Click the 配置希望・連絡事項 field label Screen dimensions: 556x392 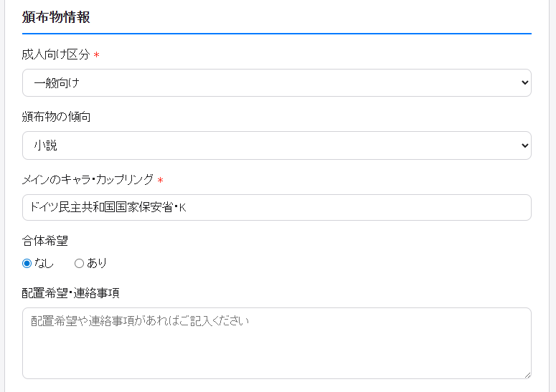[70, 292]
